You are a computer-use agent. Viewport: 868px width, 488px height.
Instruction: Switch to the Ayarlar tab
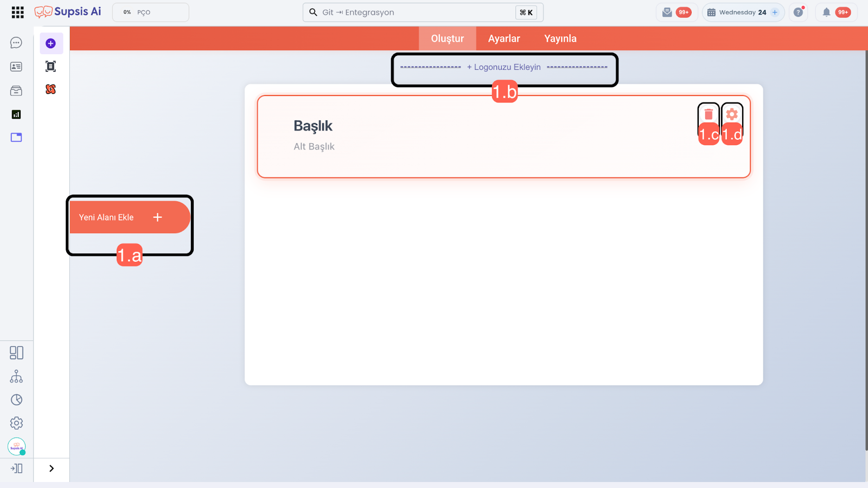pyautogui.click(x=503, y=38)
